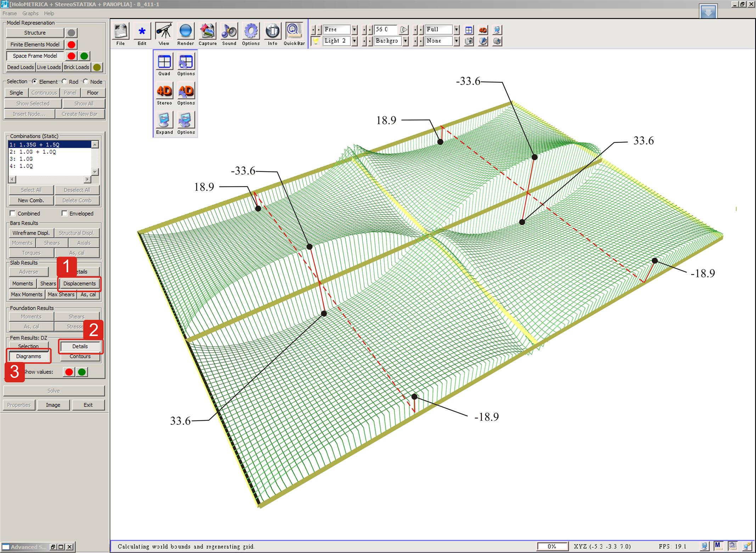756x553 pixels.
Task: Check the Enveloped checkbox
Action: 64,213
